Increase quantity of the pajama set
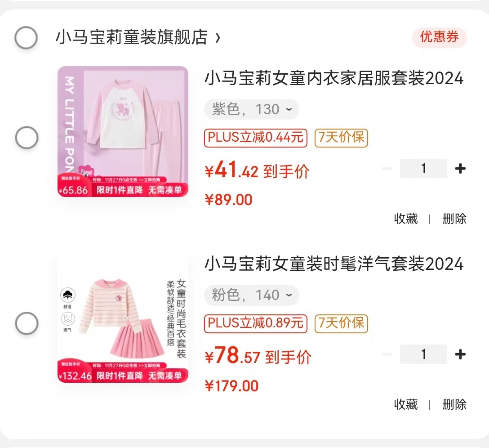This screenshot has width=489, height=448. coord(460,169)
